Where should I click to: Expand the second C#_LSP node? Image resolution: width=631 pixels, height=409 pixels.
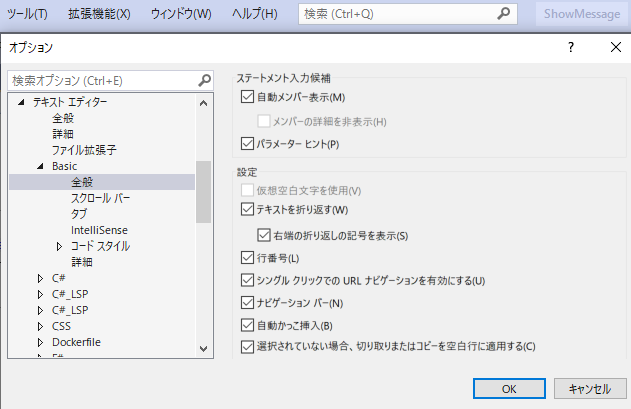40,310
